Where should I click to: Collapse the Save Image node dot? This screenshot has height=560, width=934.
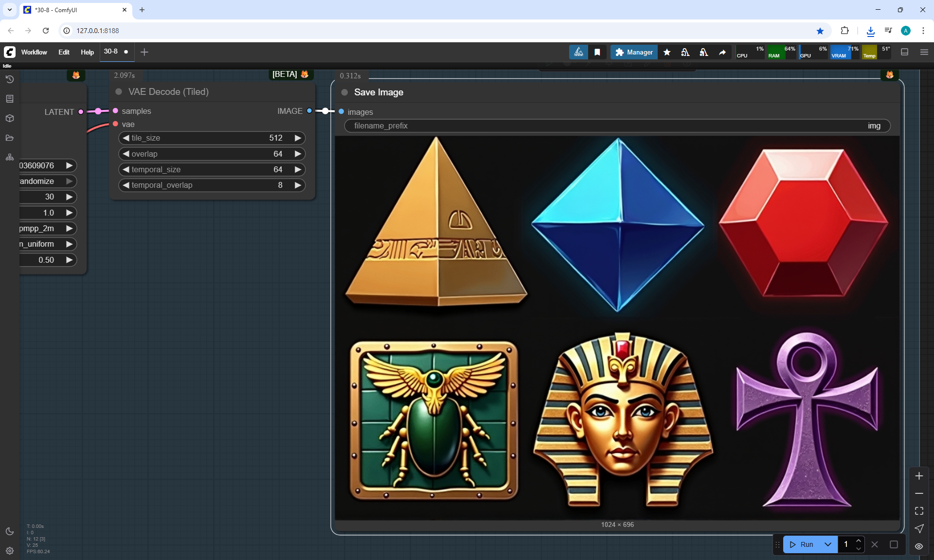344,92
